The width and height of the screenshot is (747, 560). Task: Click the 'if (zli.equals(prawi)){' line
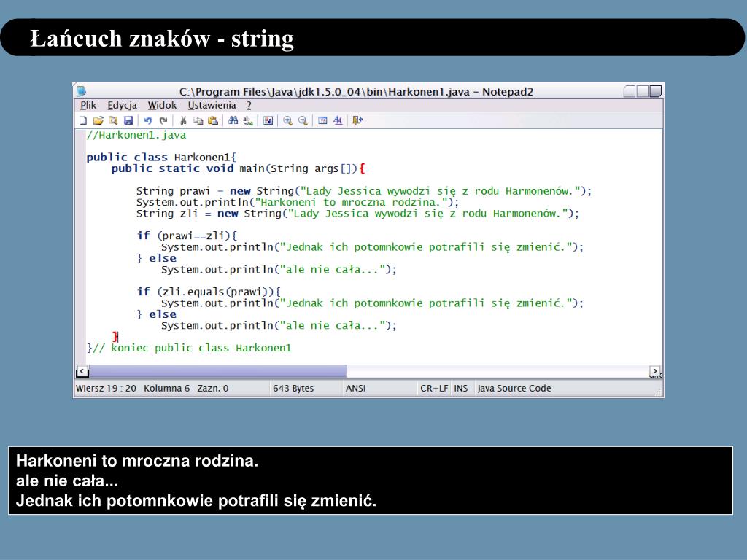tap(209, 292)
